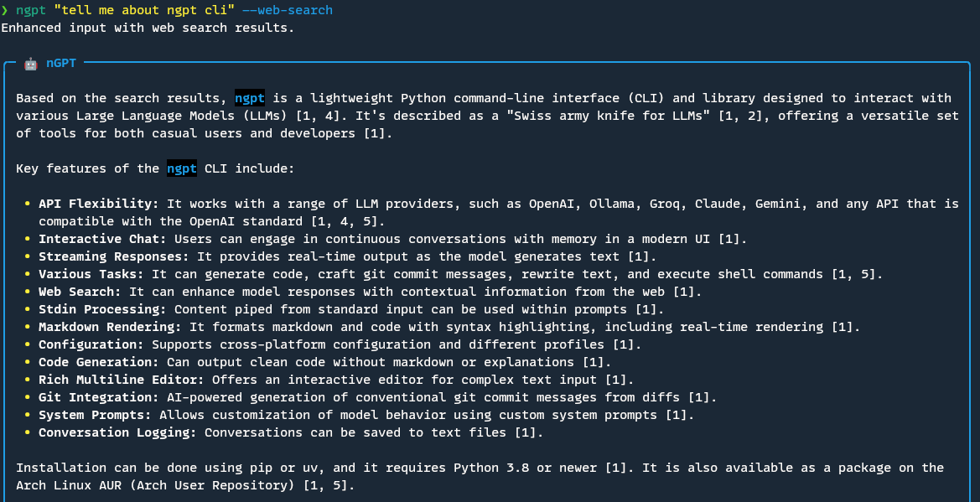Click the "Enhanced input with web search results." line

148,28
